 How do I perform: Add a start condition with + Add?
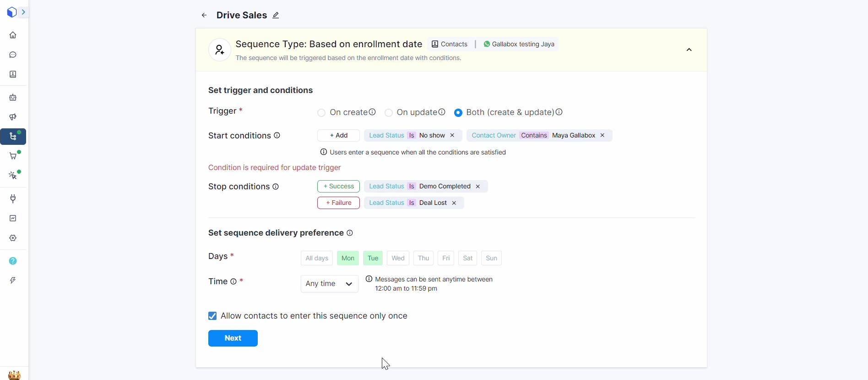[338, 136]
